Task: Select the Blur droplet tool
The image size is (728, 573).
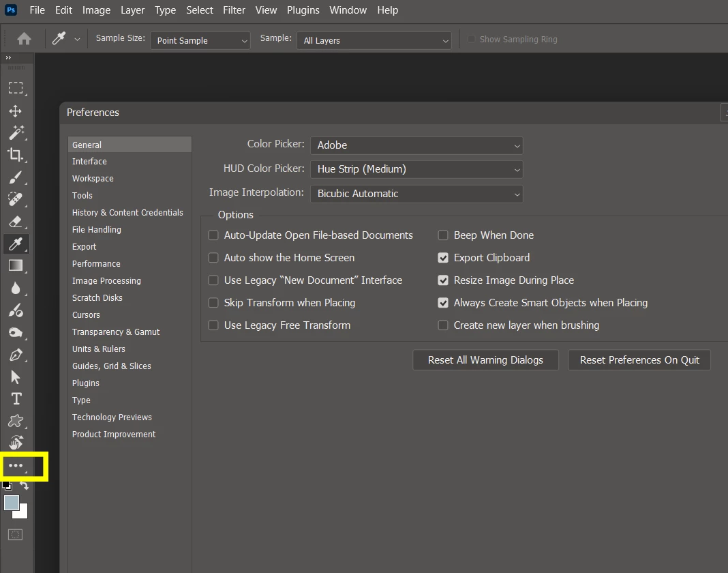Action: click(x=16, y=288)
